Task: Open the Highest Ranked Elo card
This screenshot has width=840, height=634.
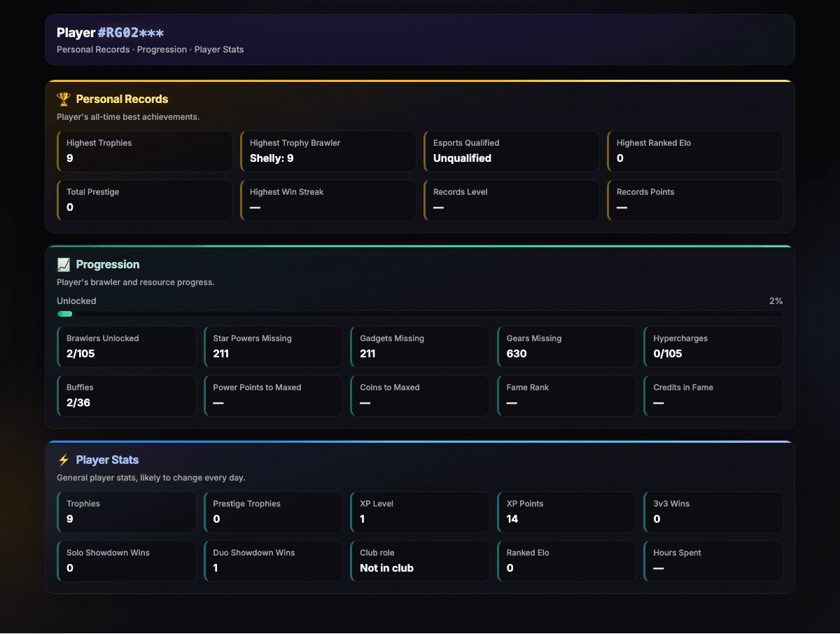Action: click(x=695, y=151)
